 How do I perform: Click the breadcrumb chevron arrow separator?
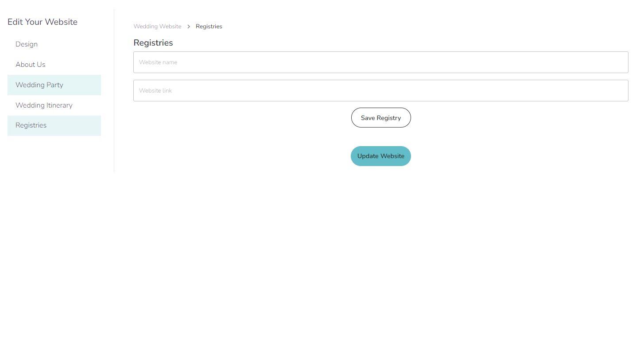[188, 27]
